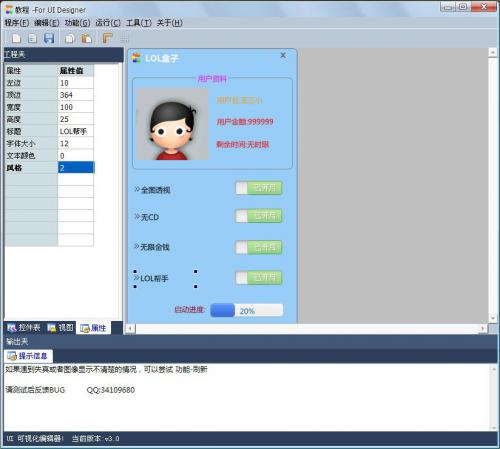Select the 标题 property label
Viewport: 500px width, 449px height.
click(x=31, y=131)
